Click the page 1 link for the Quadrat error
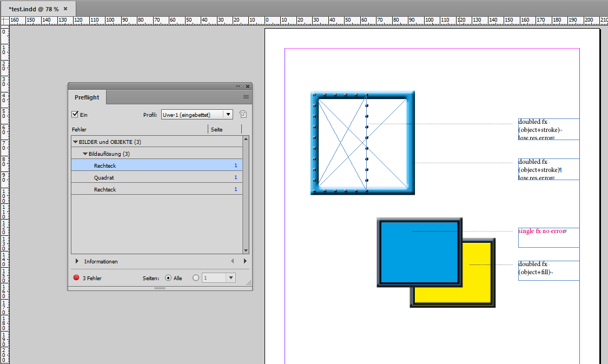 point(236,177)
